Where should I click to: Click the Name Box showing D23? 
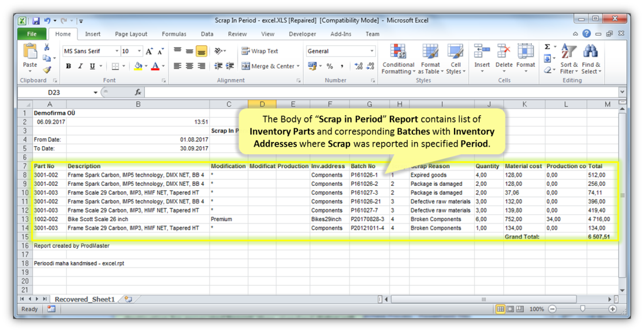point(54,93)
